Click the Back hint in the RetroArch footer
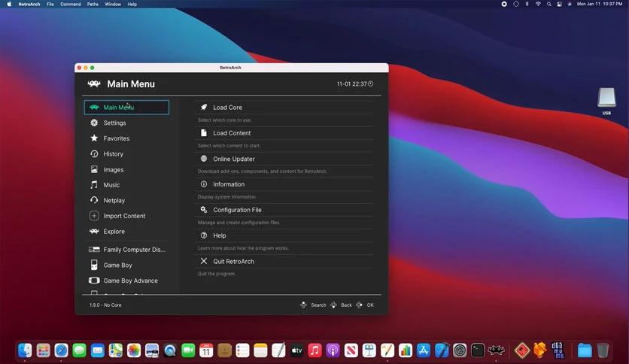The height and width of the screenshot is (364, 629). pyautogui.click(x=341, y=305)
